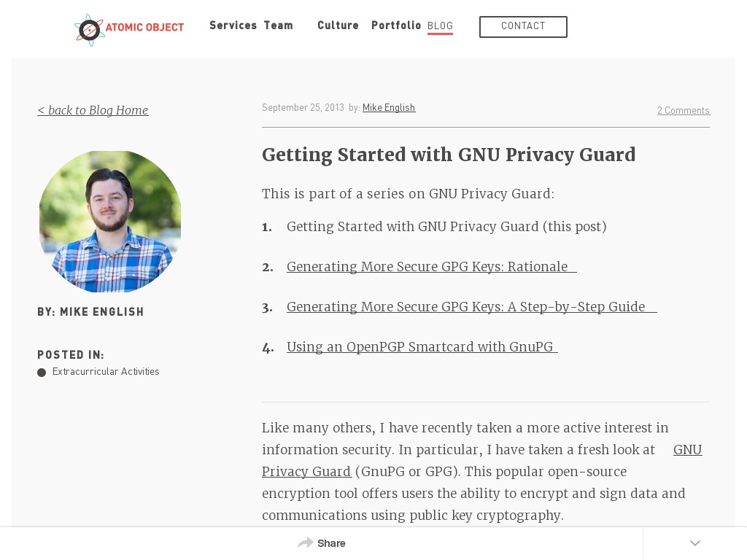Click Mike English's profile photo
The height and width of the screenshot is (560, 747).
click(110, 222)
